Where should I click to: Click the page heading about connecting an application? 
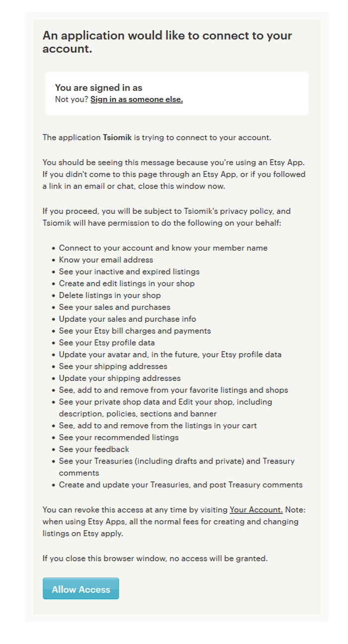[x=167, y=42]
